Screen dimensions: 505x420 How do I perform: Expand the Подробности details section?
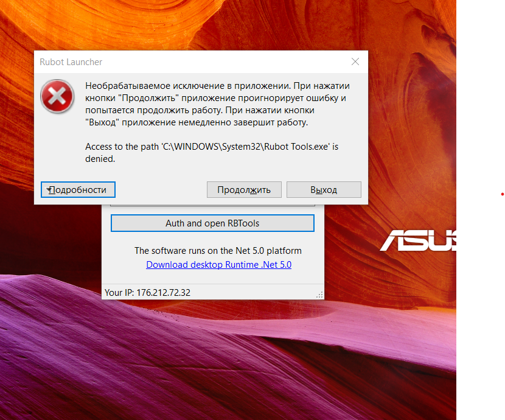(x=78, y=190)
